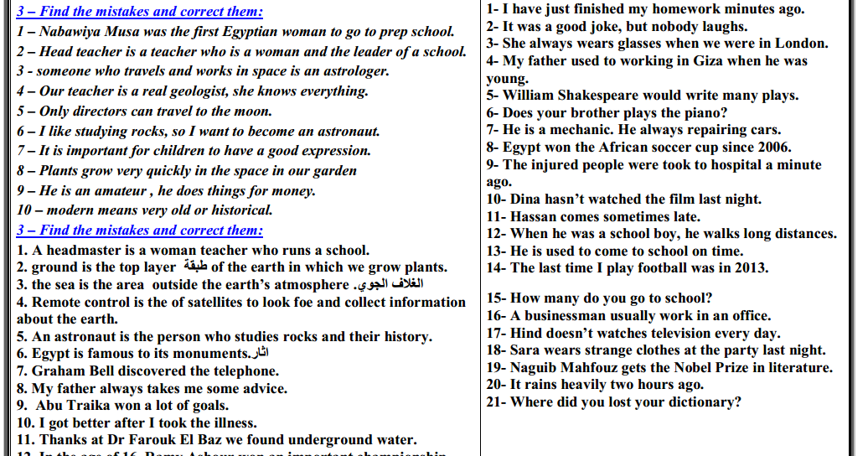Click sentence 'the sea is the area outside the earth's atmosphere'
This screenshot has width=868, height=456.
[x=220, y=285]
